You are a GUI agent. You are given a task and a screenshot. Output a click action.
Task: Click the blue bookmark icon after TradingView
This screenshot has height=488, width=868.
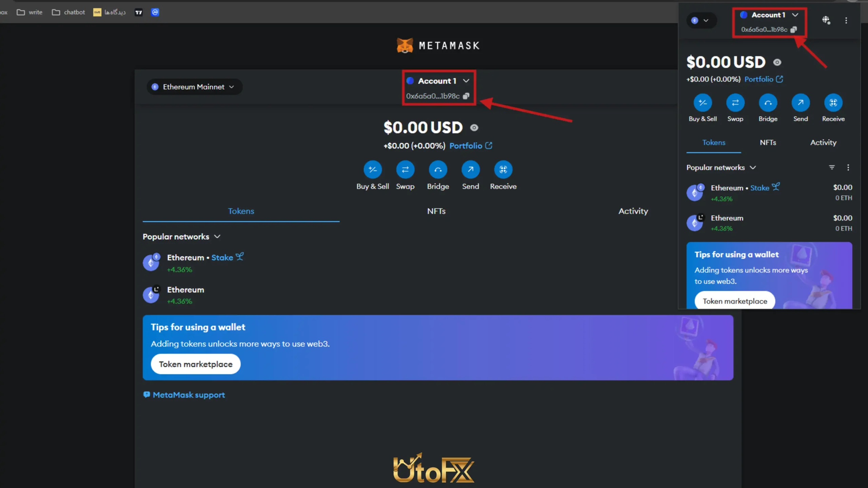(155, 13)
